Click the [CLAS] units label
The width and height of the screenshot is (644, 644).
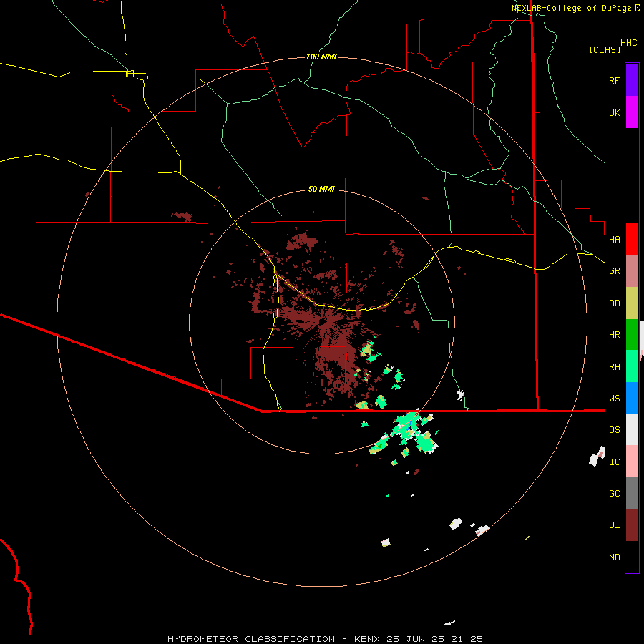tap(605, 49)
